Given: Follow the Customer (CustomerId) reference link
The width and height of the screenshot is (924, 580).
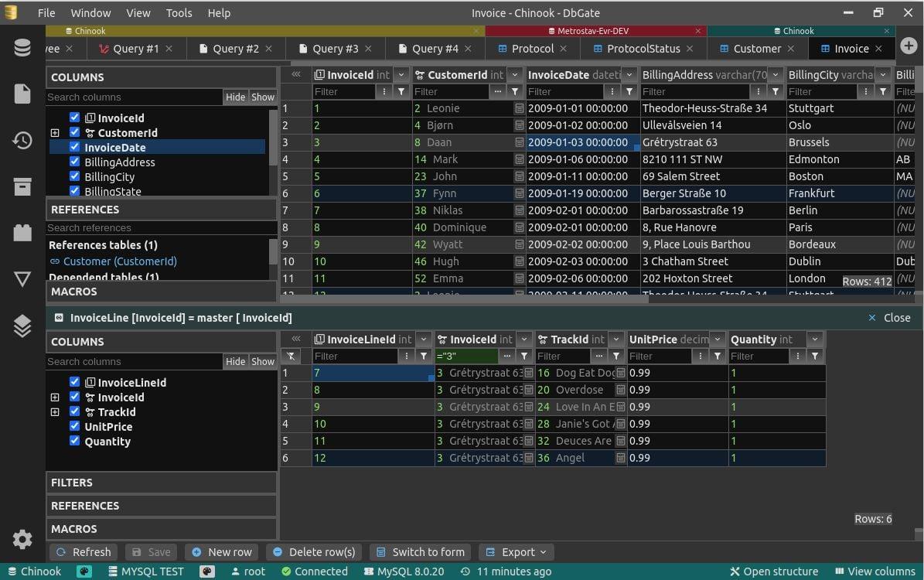Looking at the screenshot, I should point(119,261).
